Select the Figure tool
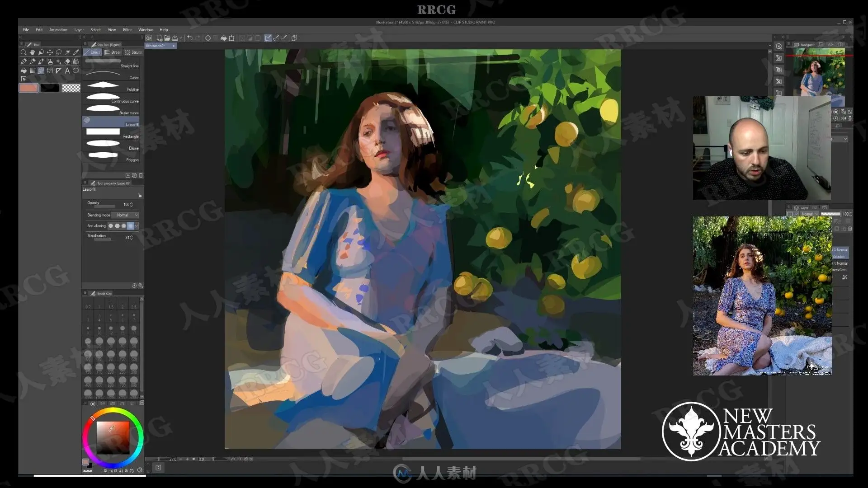This screenshot has width=868, height=488. click(41, 70)
